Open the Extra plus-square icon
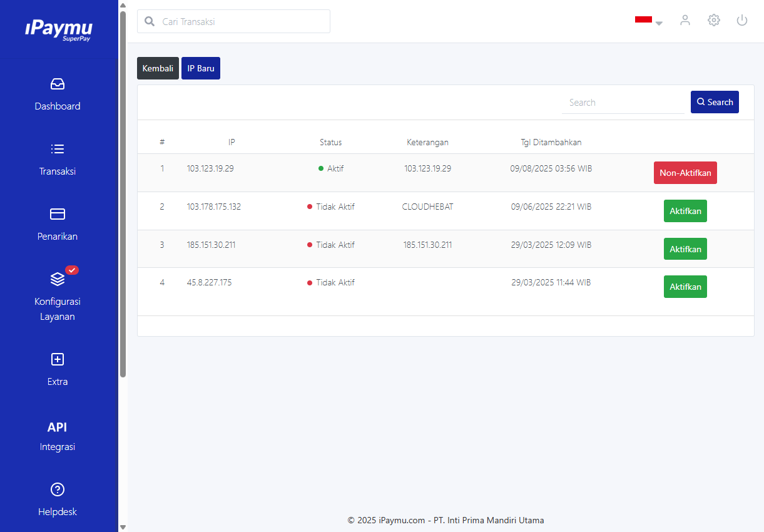The width and height of the screenshot is (764, 532). (58, 359)
